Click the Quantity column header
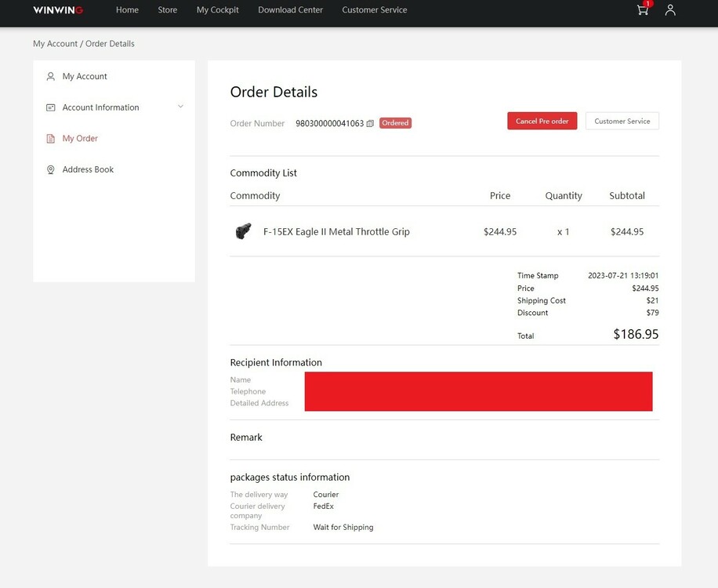 click(x=564, y=195)
